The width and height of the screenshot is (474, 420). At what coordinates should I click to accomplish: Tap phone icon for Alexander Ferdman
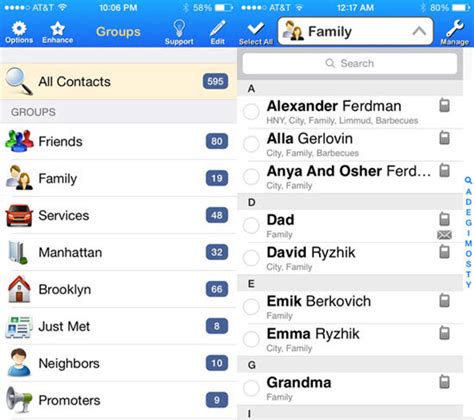click(444, 105)
